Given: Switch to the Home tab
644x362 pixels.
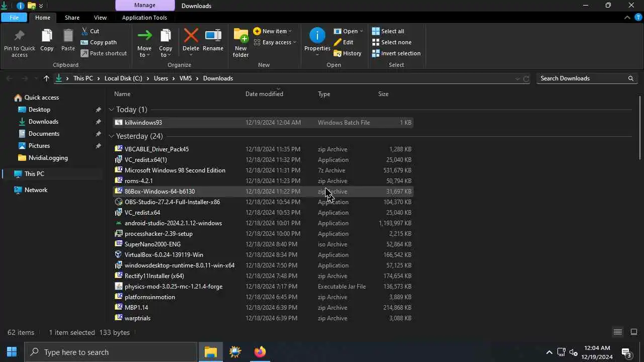Looking at the screenshot, I should [x=42, y=18].
